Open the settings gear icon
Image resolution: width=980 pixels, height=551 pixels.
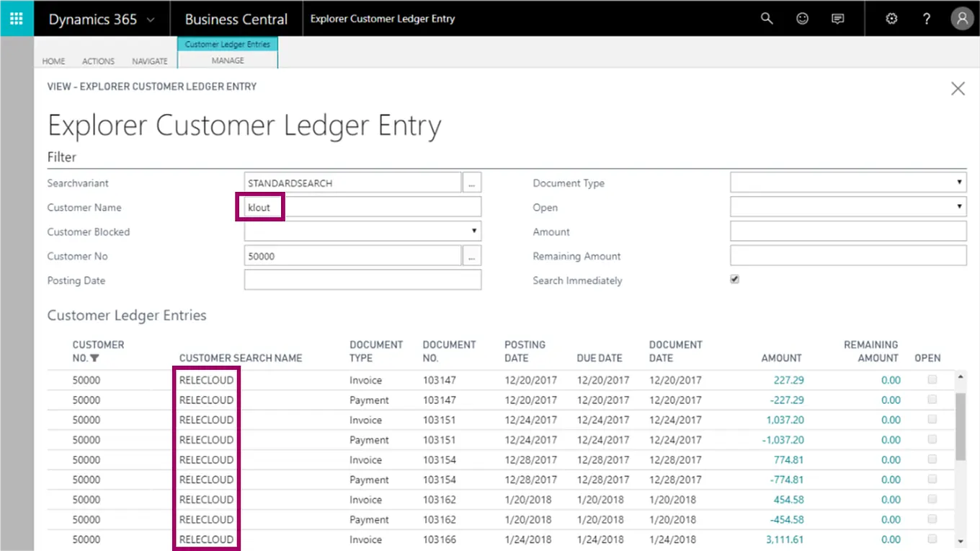click(891, 19)
